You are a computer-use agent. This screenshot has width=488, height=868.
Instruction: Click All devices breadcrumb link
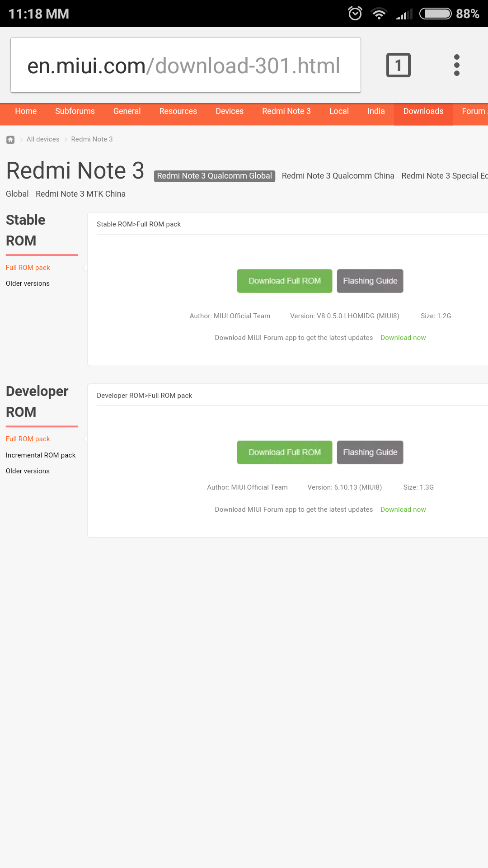point(43,139)
